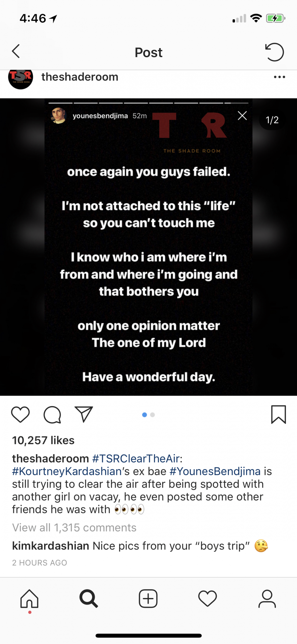Tap #YounesBendjima hashtag link
Screen dimensions: 297x644
pos(215,471)
